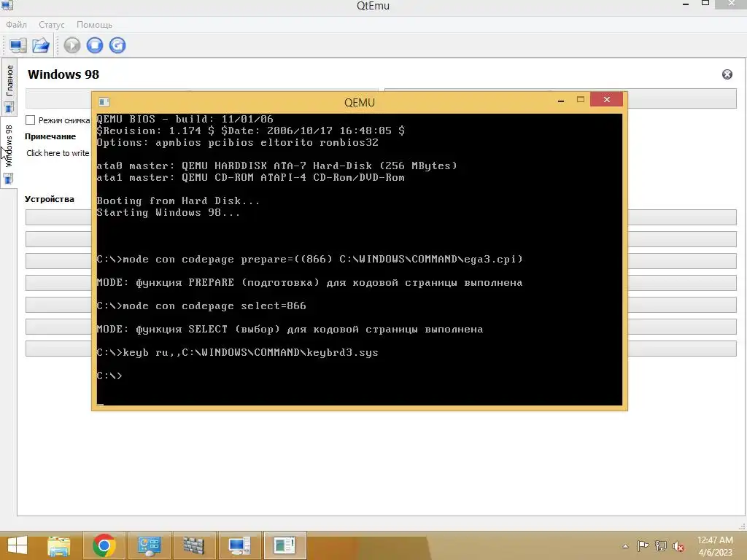The height and width of the screenshot is (560, 747).
Task: Enable the Режим снимка checkbox
Action: pyautogui.click(x=31, y=120)
